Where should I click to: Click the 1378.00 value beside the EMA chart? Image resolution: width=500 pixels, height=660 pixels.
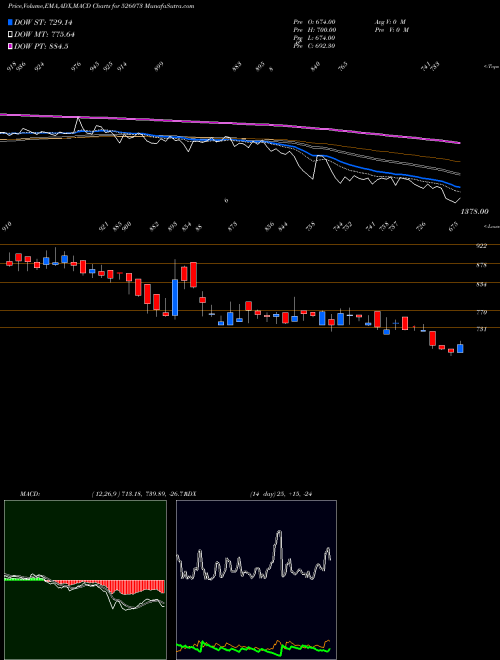pyautogui.click(x=474, y=211)
